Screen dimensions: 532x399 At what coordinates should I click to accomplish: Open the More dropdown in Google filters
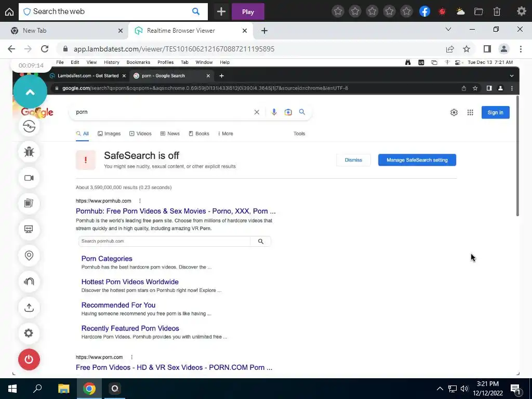[x=225, y=134]
